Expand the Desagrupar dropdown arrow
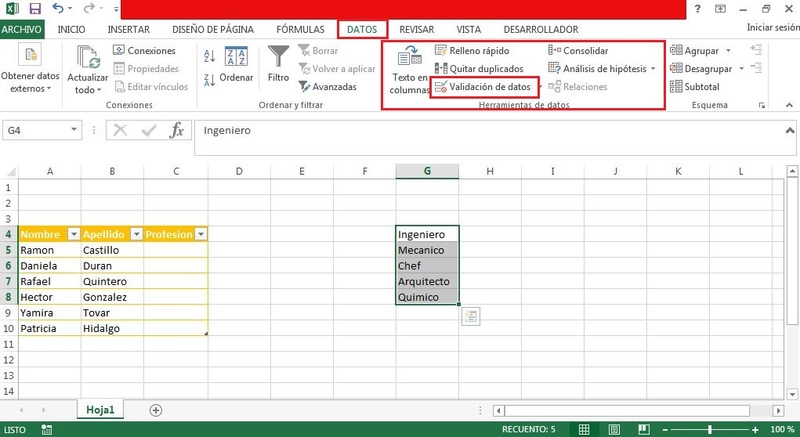 pyautogui.click(x=741, y=68)
